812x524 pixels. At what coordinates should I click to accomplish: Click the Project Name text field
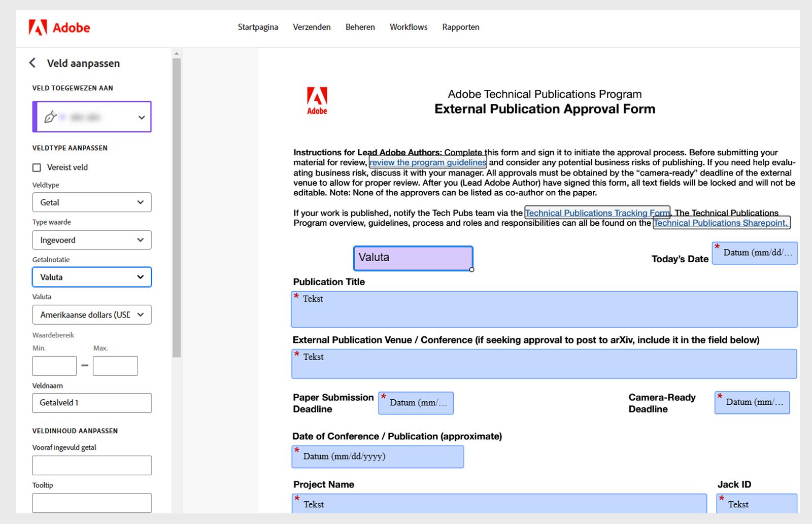point(499,504)
